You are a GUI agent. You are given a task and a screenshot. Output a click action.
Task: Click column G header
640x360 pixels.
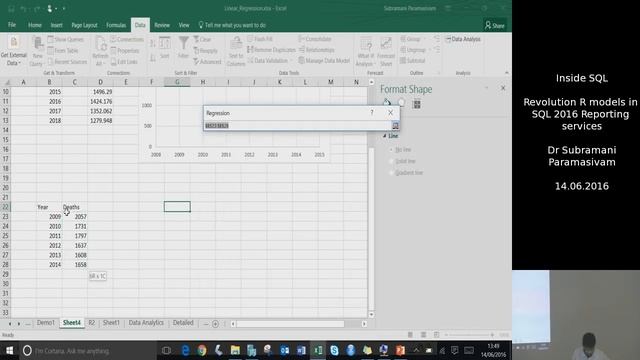click(177, 82)
